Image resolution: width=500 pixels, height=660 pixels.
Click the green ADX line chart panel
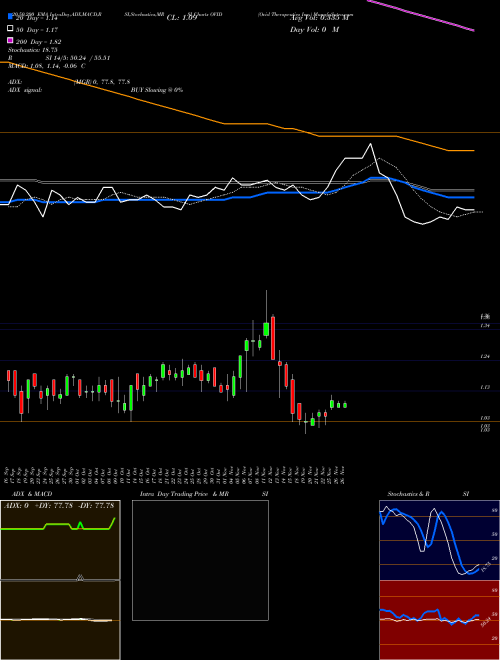pyautogui.click(x=60, y=540)
